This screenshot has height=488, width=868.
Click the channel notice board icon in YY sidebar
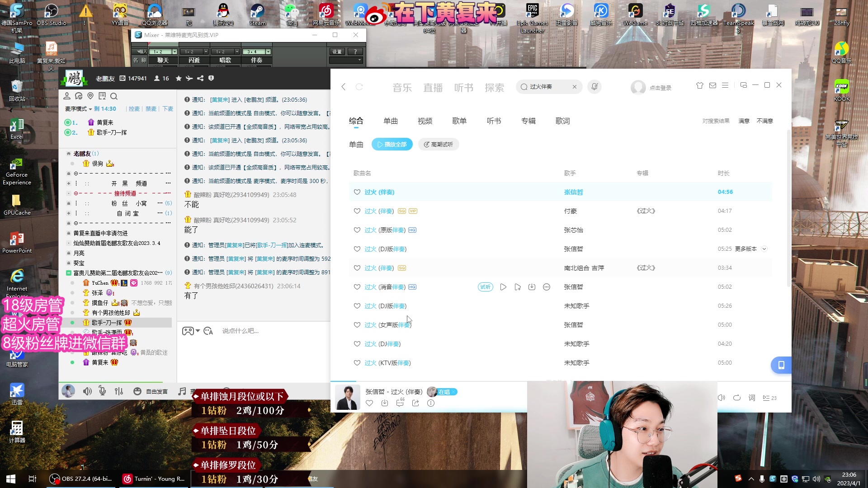coord(102,96)
